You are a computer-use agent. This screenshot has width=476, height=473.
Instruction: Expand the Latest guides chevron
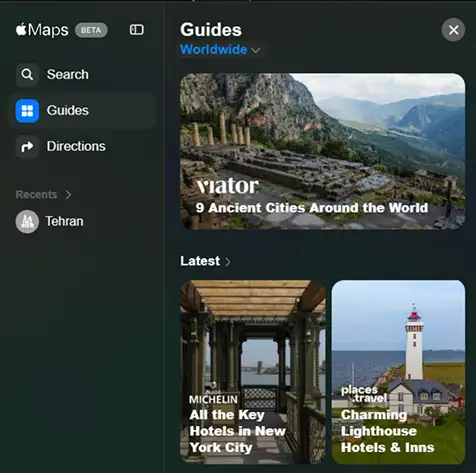click(x=228, y=262)
